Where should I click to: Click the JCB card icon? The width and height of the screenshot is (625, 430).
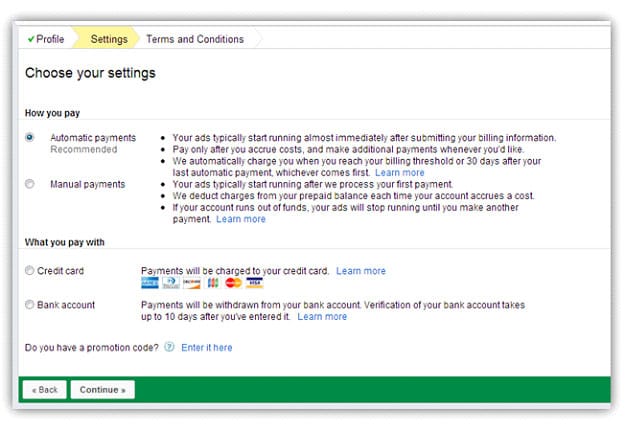click(213, 283)
